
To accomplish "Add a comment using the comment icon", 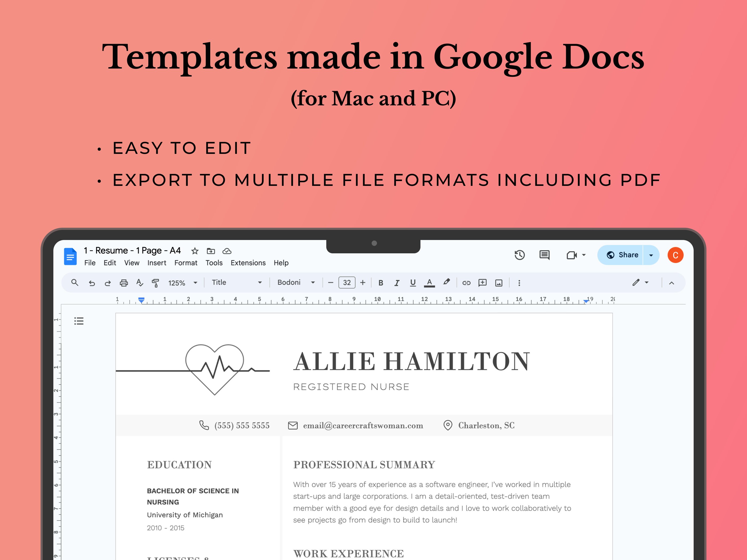I will [483, 282].
